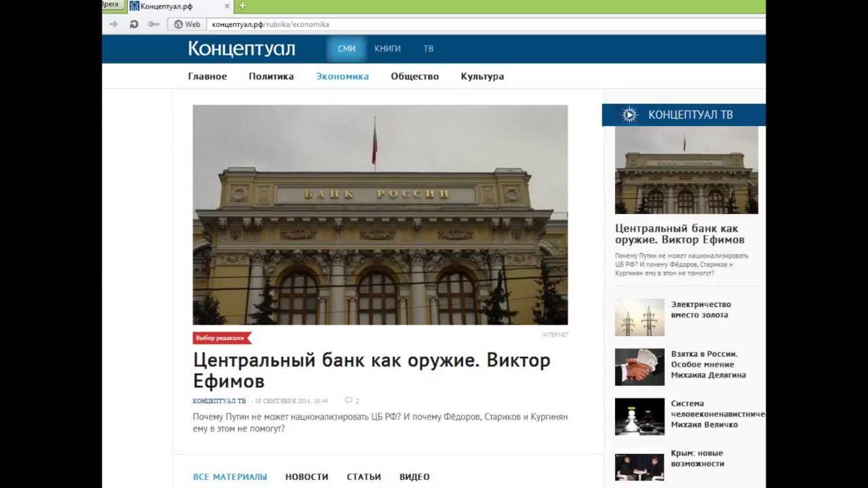This screenshot has width=868, height=488.
Task: Go to the Политика category
Action: coord(271,77)
